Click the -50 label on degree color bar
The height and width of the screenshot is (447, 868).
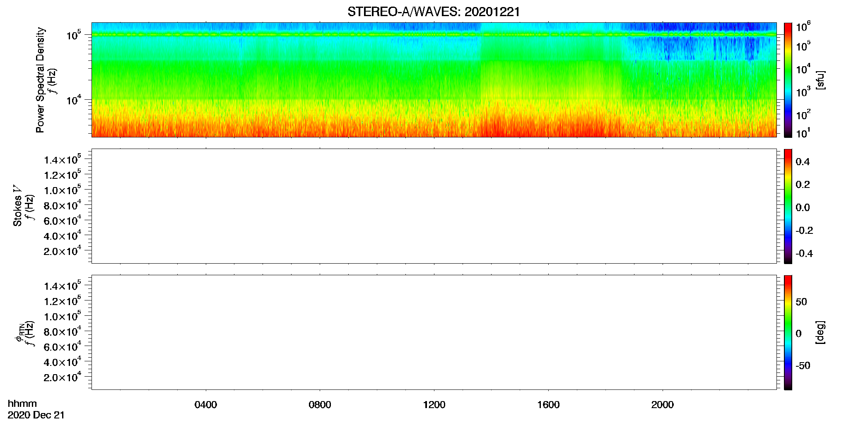coord(803,366)
